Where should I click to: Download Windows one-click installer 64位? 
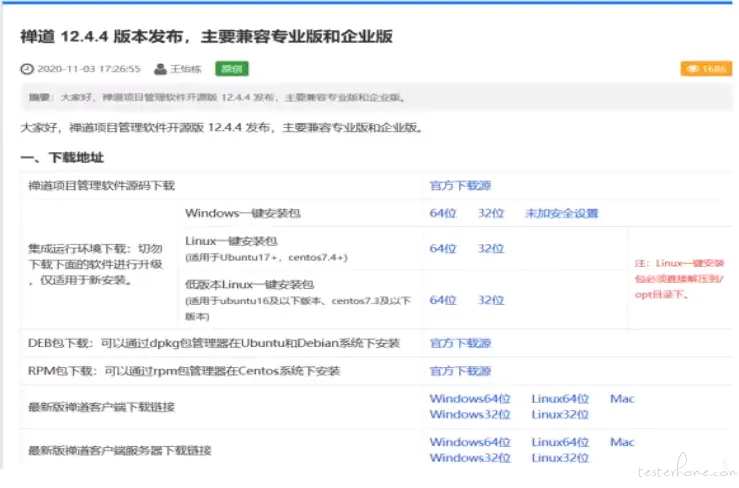443,214
